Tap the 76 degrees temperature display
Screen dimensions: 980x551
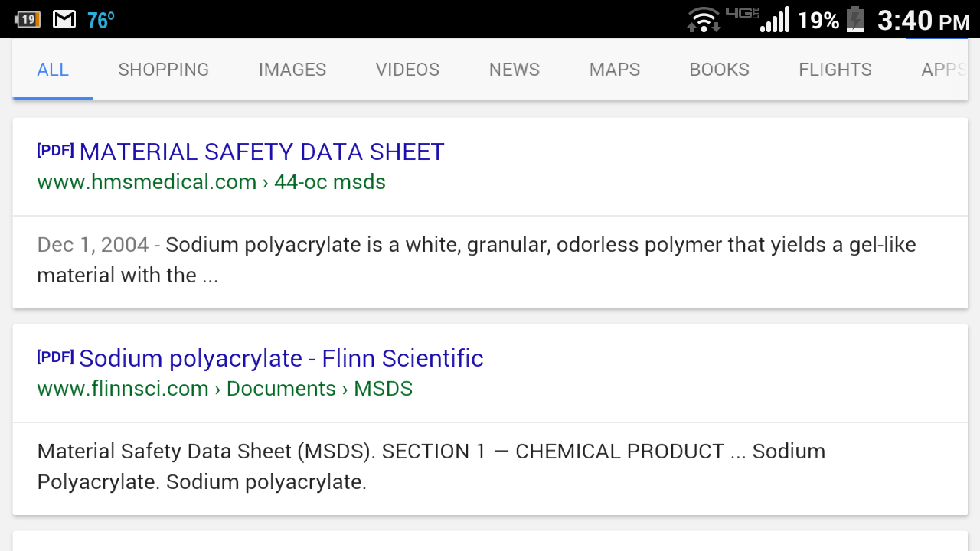click(x=100, y=19)
